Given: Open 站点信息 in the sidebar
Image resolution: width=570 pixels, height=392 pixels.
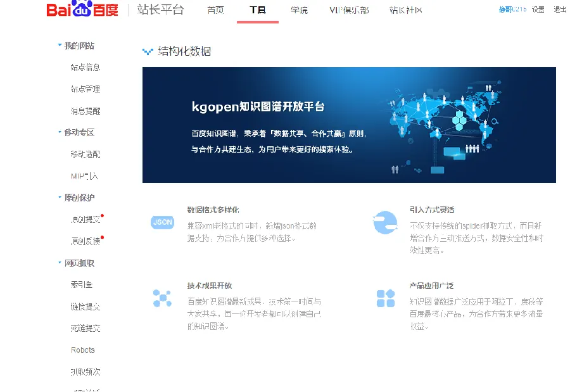Looking at the screenshot, I should pos(85,67).
